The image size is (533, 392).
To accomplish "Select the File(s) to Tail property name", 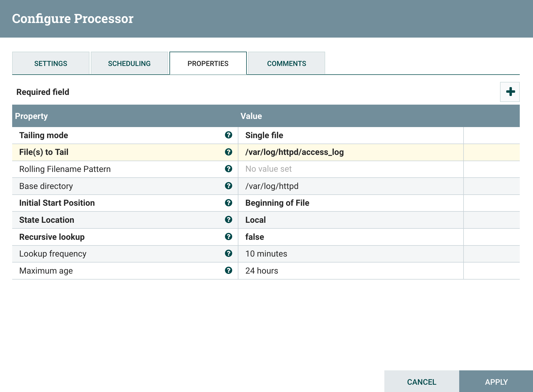I will pos(44,152).
